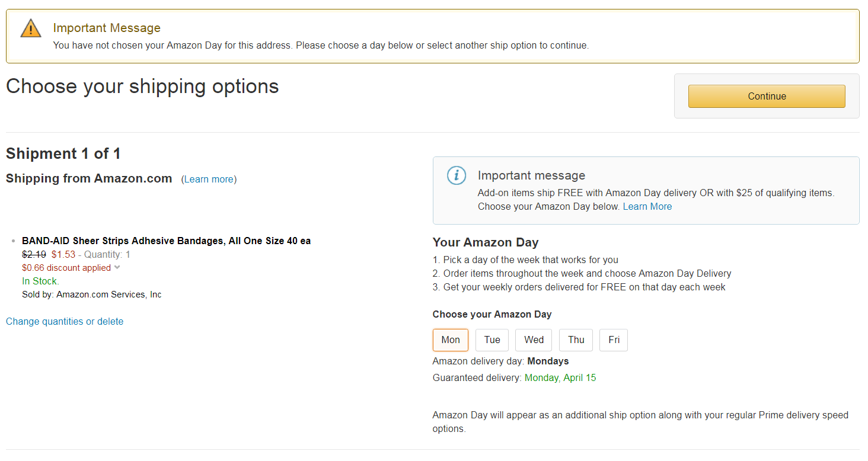Click the $1.53 discounted price
Screen dimensions: 868x461
tap(63, 254)
